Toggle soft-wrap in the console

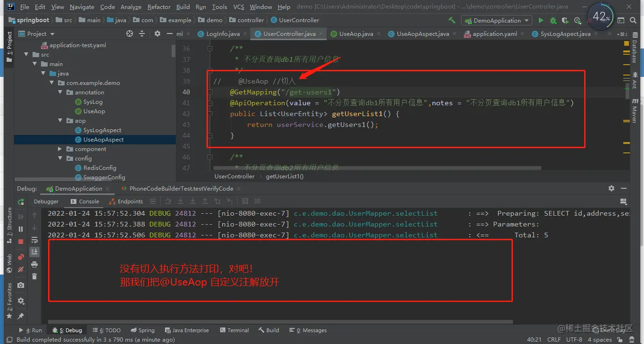[34, 240]
